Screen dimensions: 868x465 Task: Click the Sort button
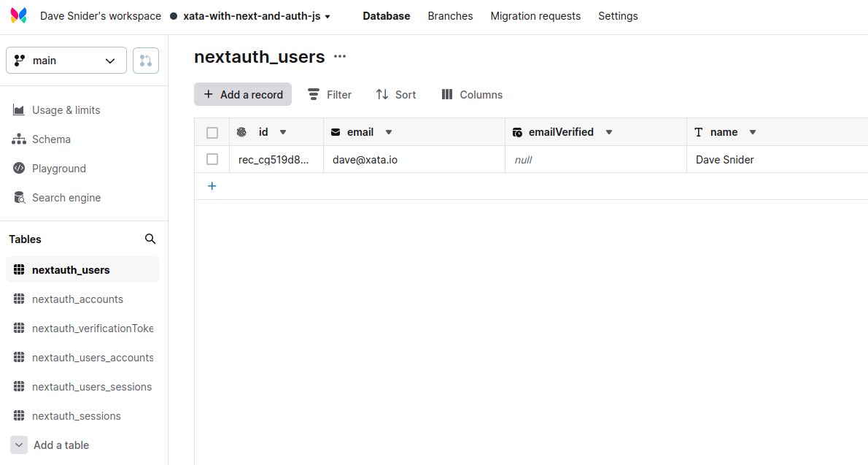pyautogui.click(x=396, y=94)
